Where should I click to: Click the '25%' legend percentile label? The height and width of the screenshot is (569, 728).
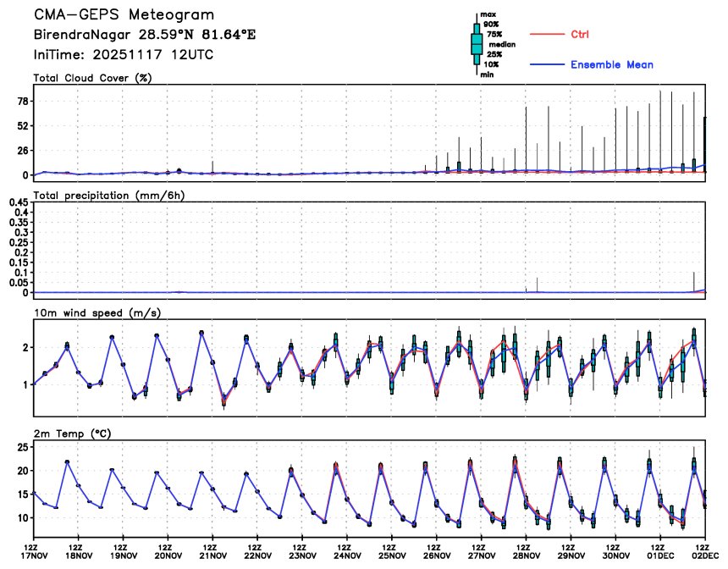[494, 54]
